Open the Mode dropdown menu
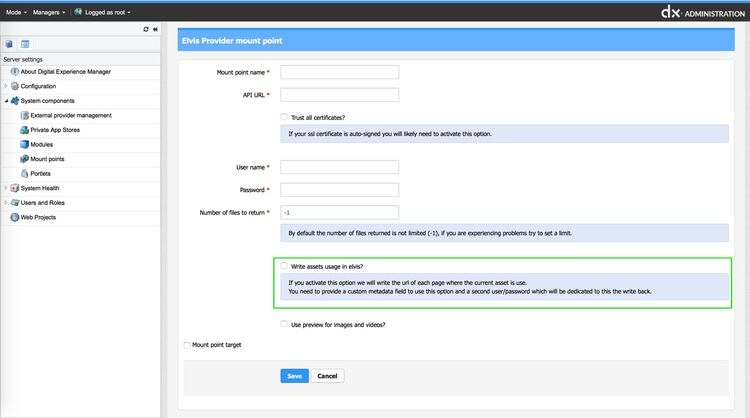The width and height of the screenshot is (750, 418). pyautogui.click(x=16, y=12)
